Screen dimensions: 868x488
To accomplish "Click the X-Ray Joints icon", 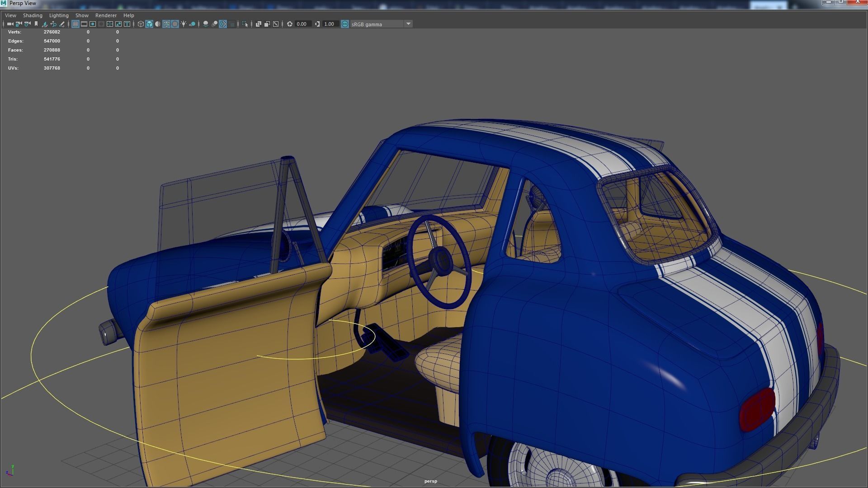I will (x=276, y=24).
